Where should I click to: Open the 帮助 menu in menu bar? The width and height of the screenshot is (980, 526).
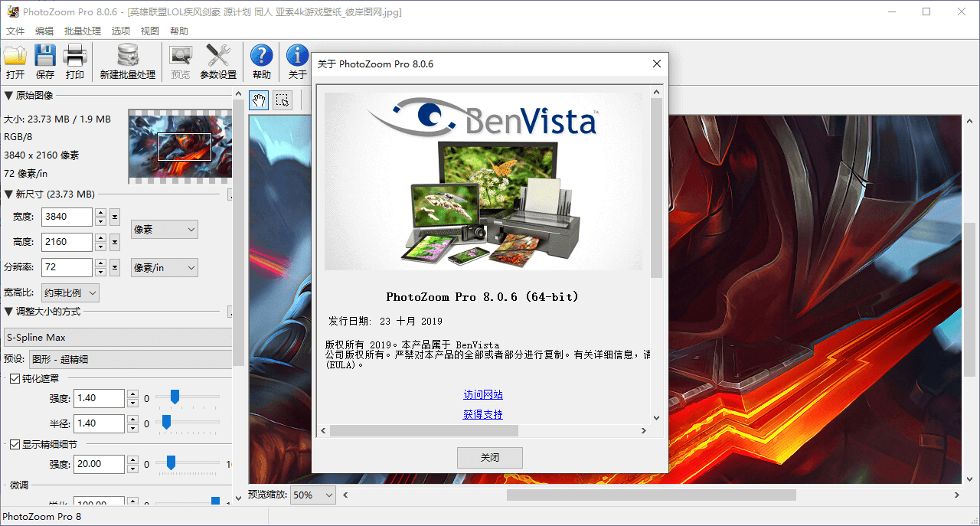coord(179,31)
